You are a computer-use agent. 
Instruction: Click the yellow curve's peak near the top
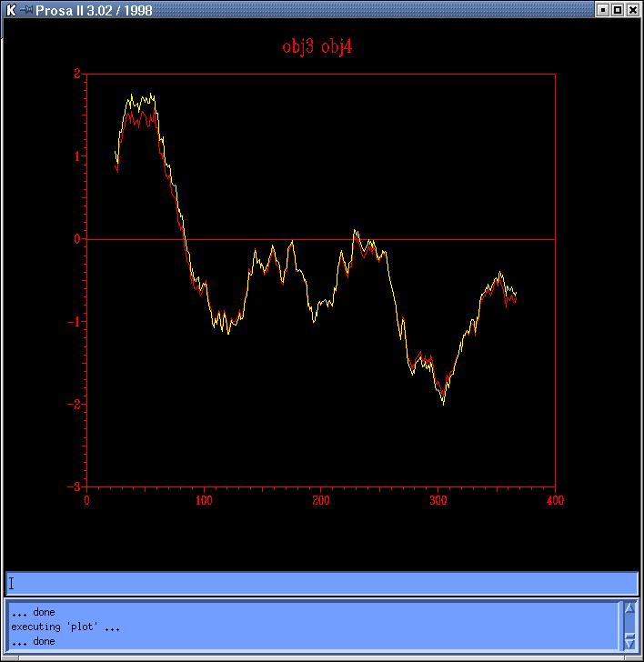click(x=132, y=95)
